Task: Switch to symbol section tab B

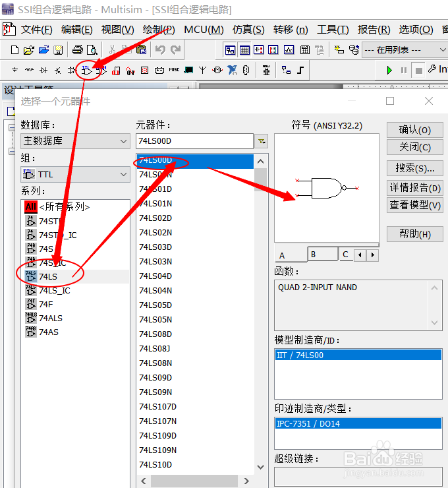Action: pyautogui.click(x=322, y=255)
